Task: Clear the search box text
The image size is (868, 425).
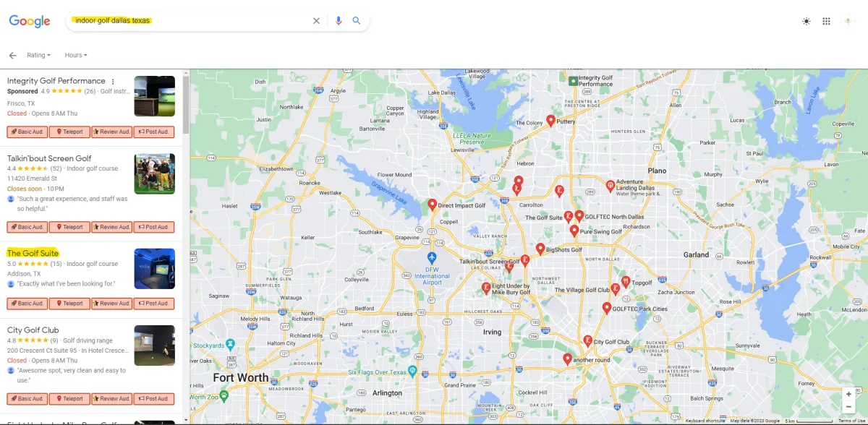Action: (316, 21)
